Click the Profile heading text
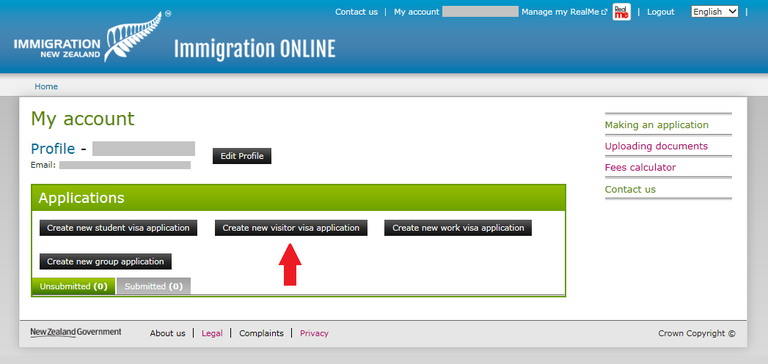Screen dimensions: 768x364 53,148
